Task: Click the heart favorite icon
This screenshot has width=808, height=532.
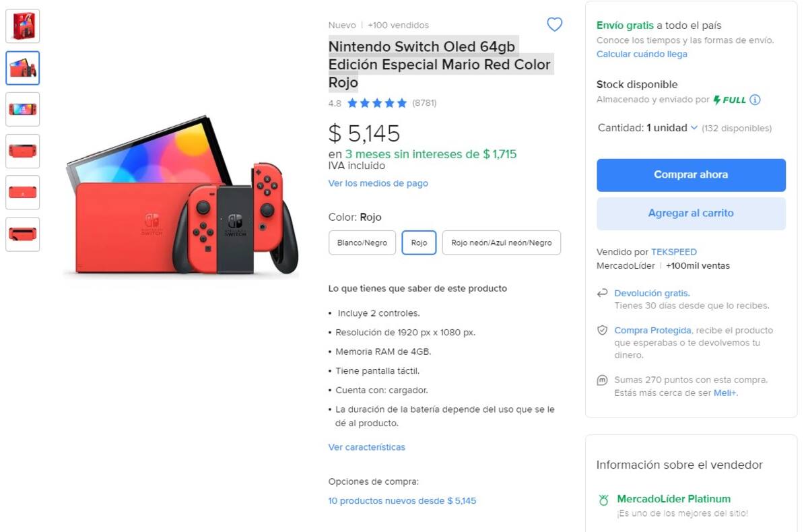Action: coord(554,25)
